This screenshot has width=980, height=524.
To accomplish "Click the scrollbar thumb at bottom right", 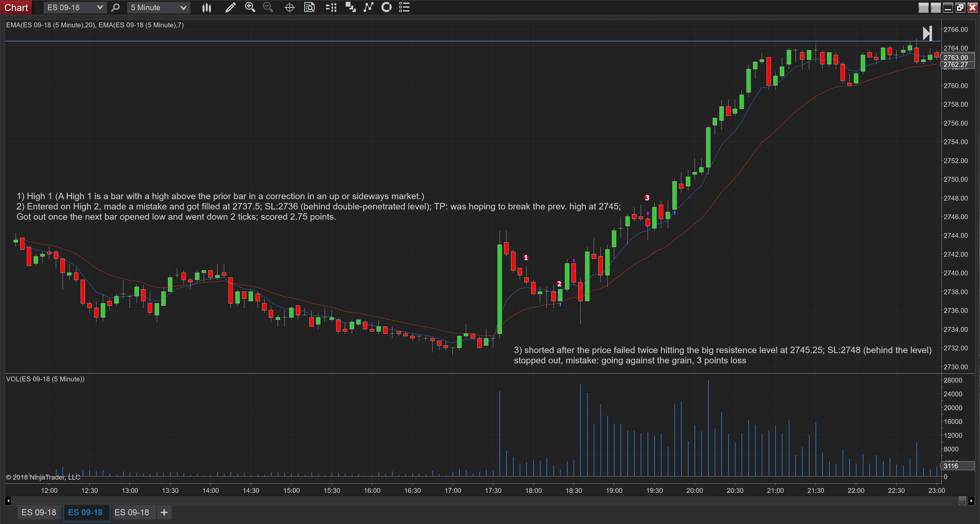I will pyautogui.click(x=962, y=501).
